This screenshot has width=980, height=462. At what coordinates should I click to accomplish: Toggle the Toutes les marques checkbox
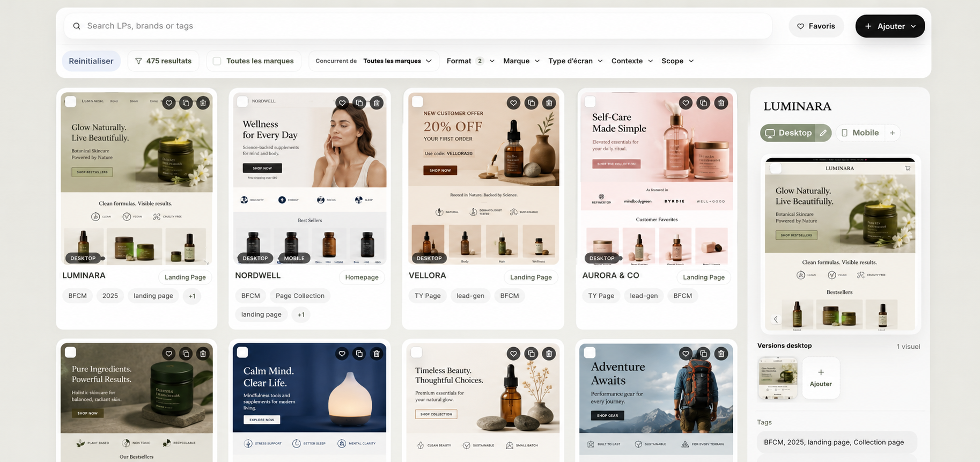(x=217, y=61)
